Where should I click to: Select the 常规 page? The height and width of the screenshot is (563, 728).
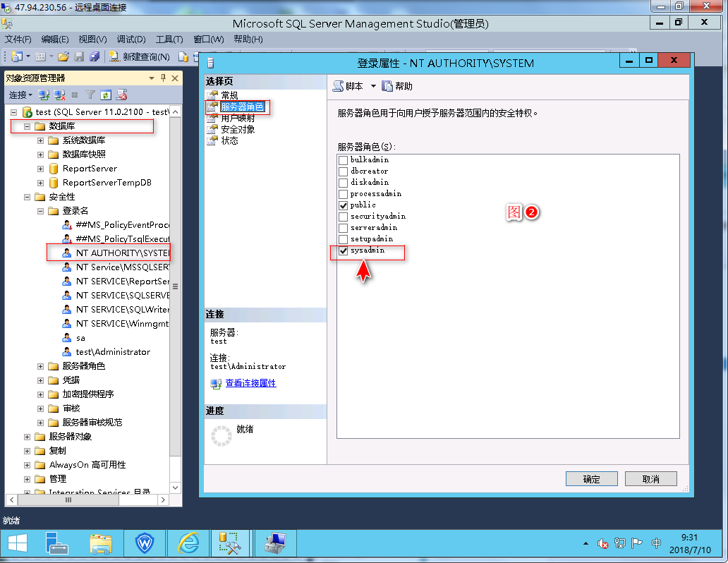[229, 95]
